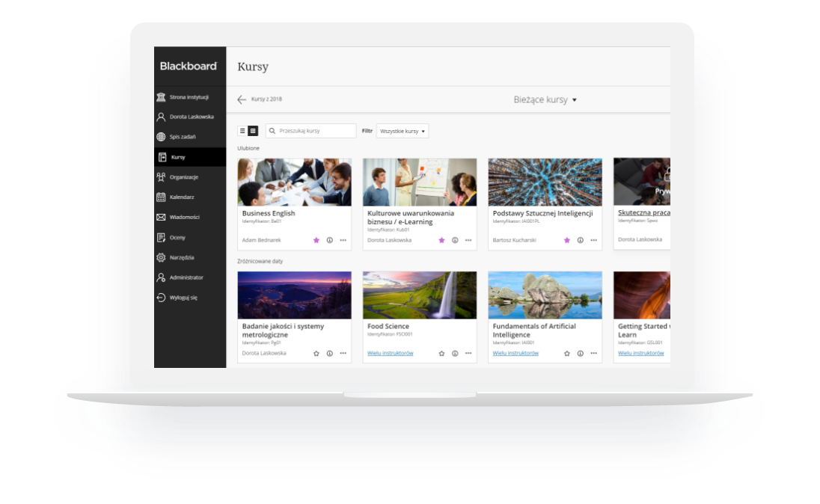Toggle favorite star on Kulturowe uwarunkowania biznesu
Image resolution: width=820 pixels, height=504 pixels.
[441, 240]
